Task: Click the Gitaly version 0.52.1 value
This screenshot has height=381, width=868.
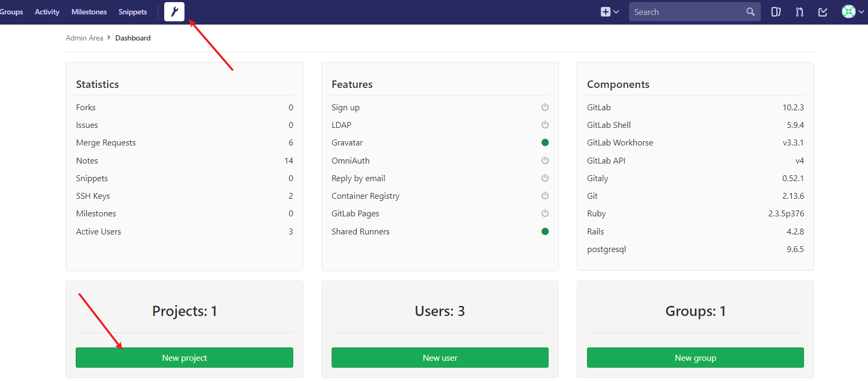Action: pyautogui.click(x=793, y=178)
